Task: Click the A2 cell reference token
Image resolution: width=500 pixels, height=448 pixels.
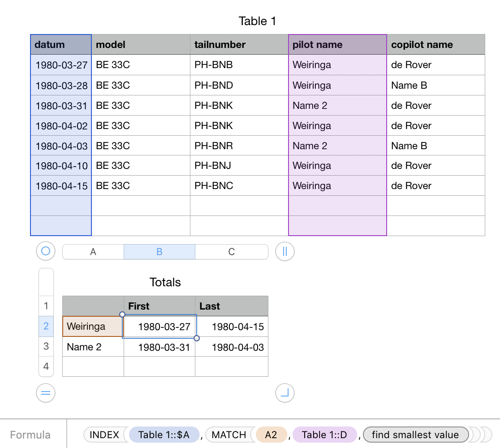Action: pyautogui.click(x=272, y=434)
